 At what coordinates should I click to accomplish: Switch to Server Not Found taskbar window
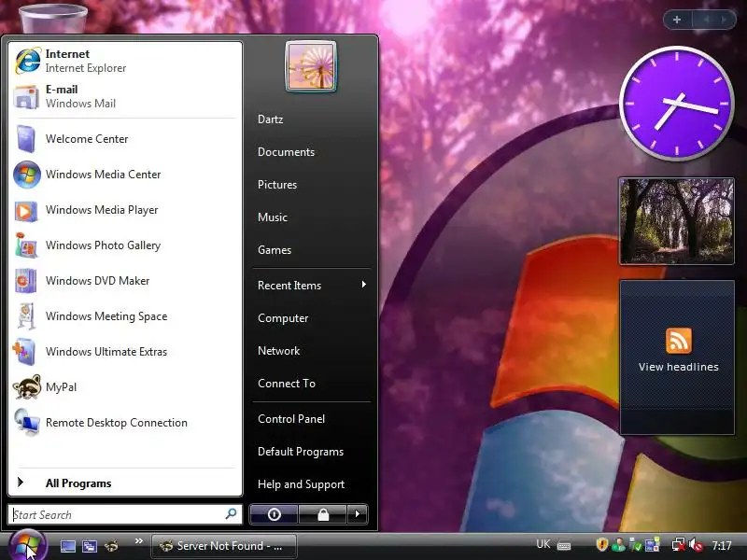coord(224,546)
